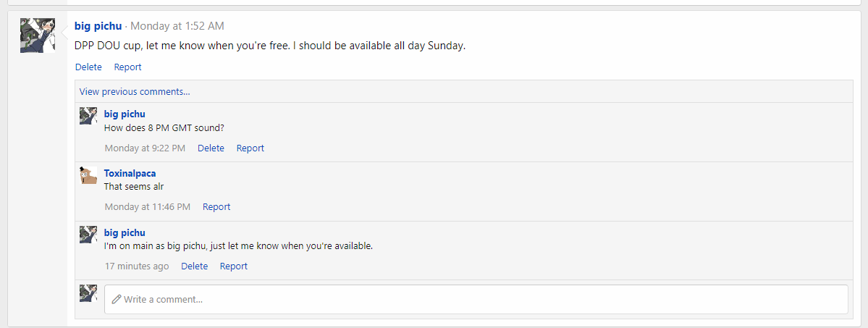Viewport: 868px width, 328px height.
Task: Delete the 'I'm on main' comment
Action: (194, 266)
